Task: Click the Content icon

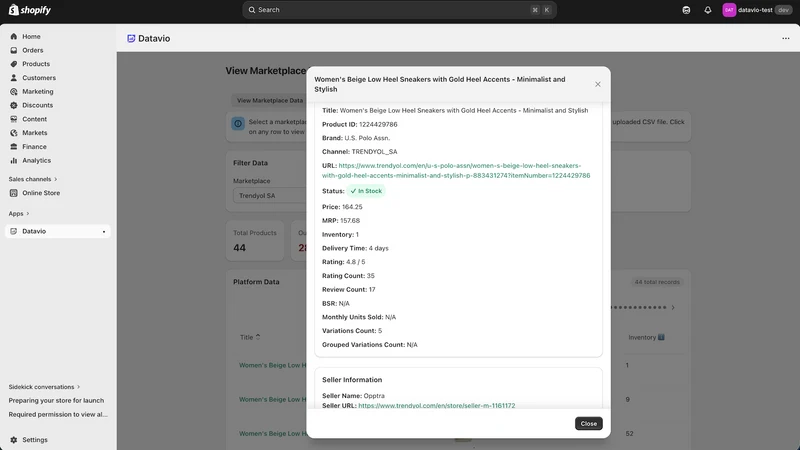Action: 14,119
